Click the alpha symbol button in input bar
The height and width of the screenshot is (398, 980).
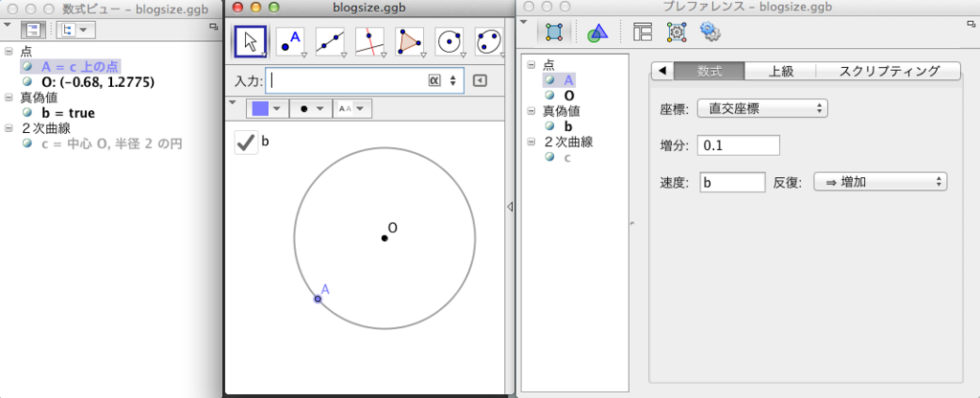tap(434, 80)
